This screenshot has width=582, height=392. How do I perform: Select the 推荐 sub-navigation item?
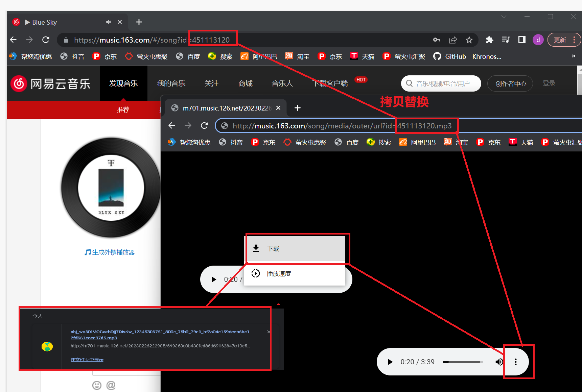coord(123,109)
